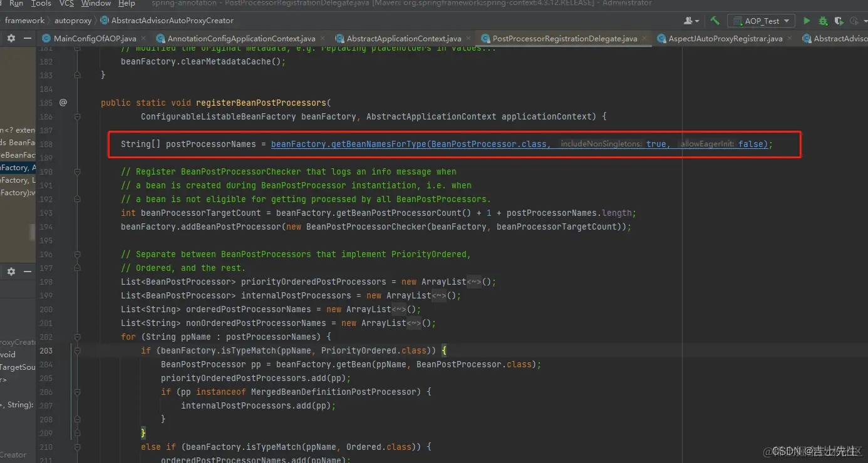Open the Window menu

point(96,3)
